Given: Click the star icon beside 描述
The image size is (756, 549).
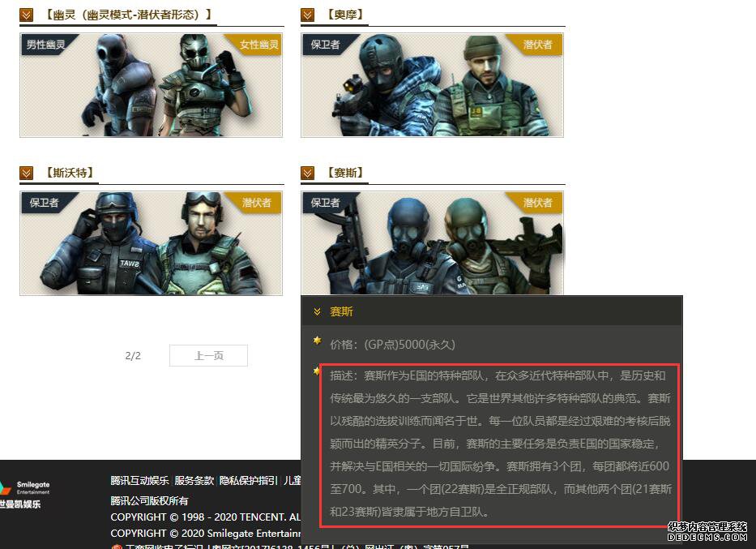Looking at the screenshot, I should [318, 371].
